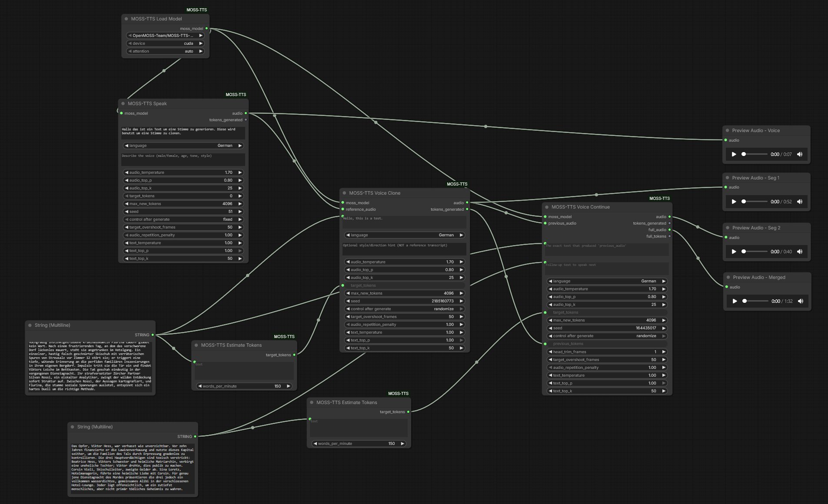Image resolution: width=828 pixels, height=504 pixels.
Task: Mute volume on Preview Audio - Merged
Action: (x=801, y=301)
